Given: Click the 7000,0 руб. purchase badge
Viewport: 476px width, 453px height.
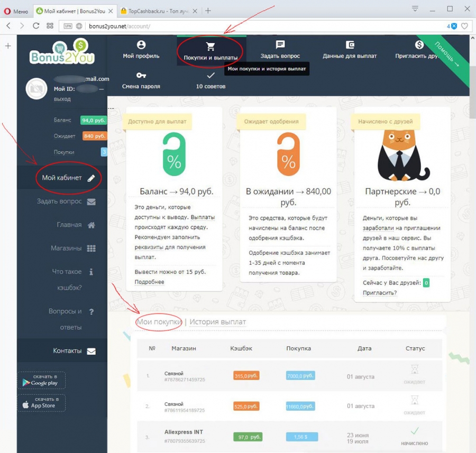Looking at the screenshot, I should tap(300, 376).
